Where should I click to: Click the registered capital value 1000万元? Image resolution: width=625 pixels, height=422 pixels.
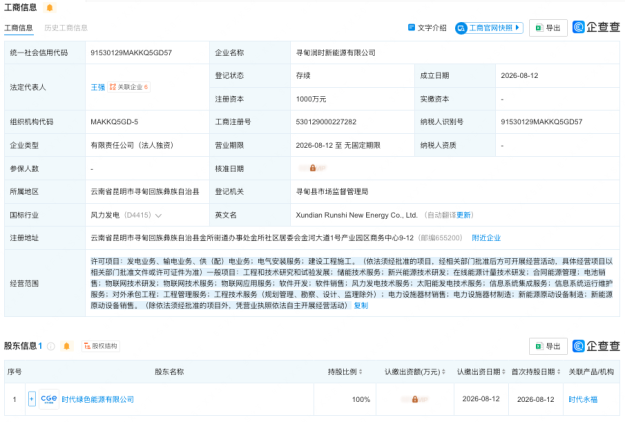311,99
